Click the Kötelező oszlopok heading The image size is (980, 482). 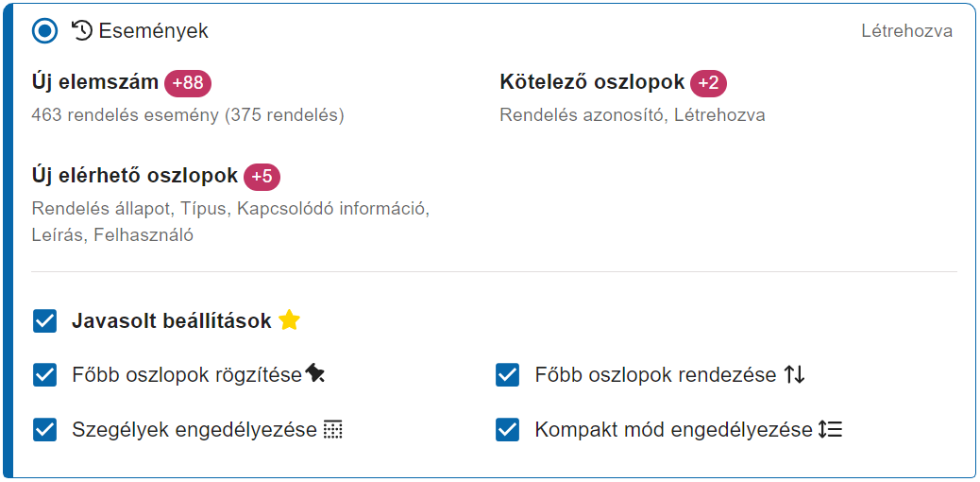(x=592, y=82)
